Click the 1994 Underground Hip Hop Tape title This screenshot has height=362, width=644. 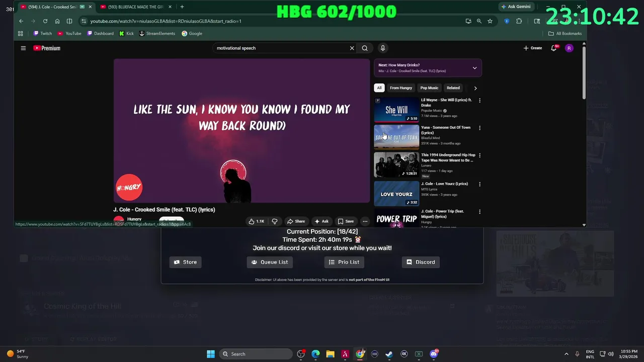point(448,158)
